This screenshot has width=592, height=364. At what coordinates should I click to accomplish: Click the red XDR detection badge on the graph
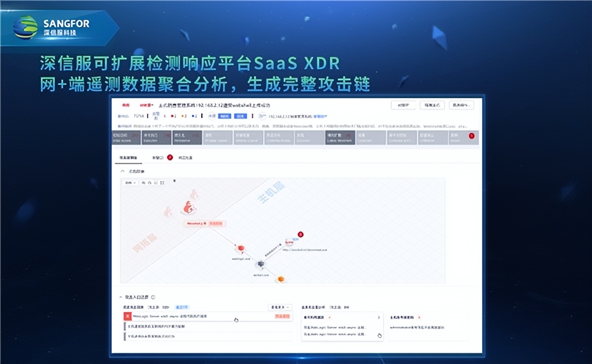pos(300,235)
